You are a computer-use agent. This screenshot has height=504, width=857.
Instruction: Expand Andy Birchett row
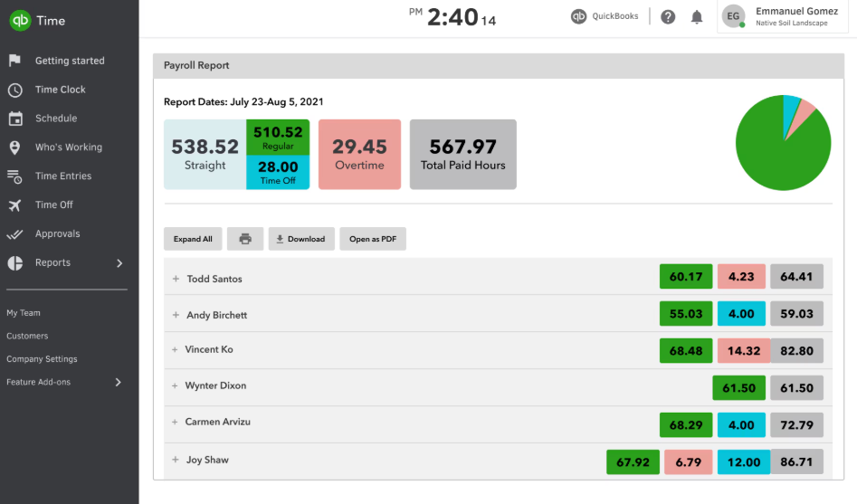(176, 315)
